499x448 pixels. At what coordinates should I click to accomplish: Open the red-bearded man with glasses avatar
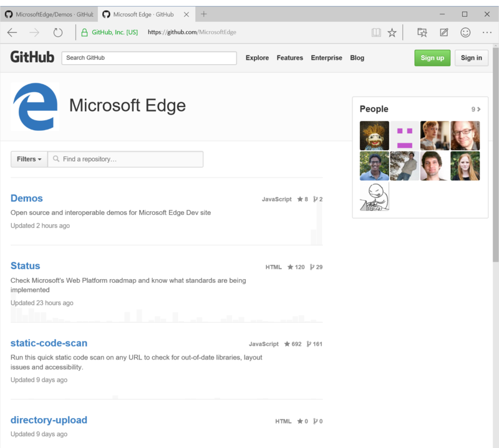point(465,135)
